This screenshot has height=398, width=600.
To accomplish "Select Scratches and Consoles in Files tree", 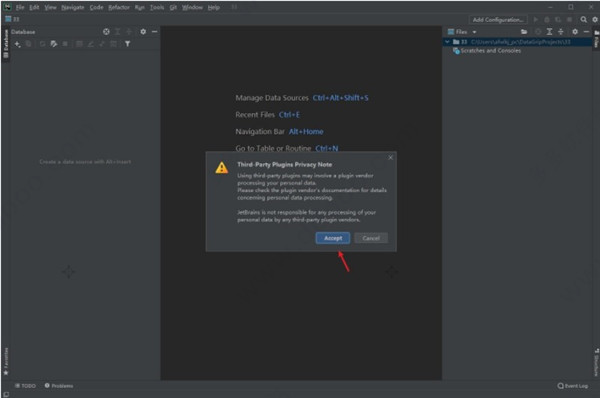I will coord(487,51).
